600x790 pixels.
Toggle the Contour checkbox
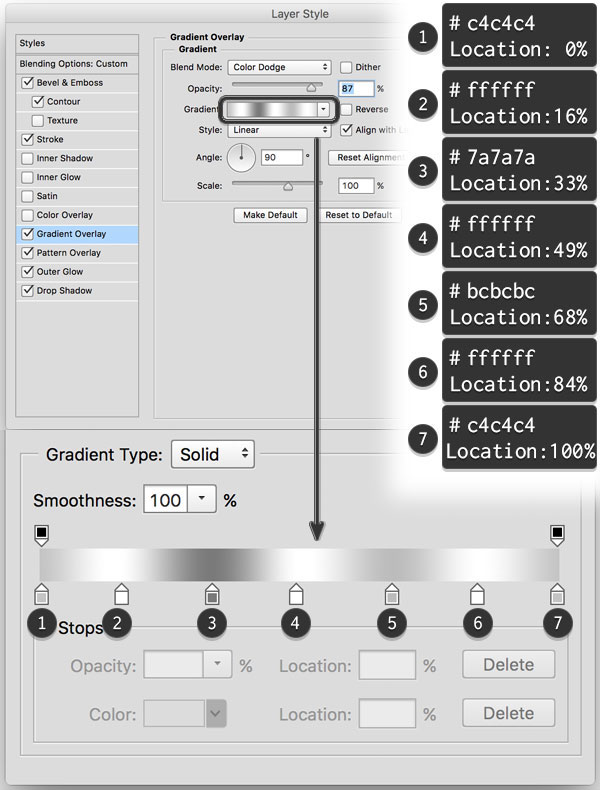tap(38, 101)
